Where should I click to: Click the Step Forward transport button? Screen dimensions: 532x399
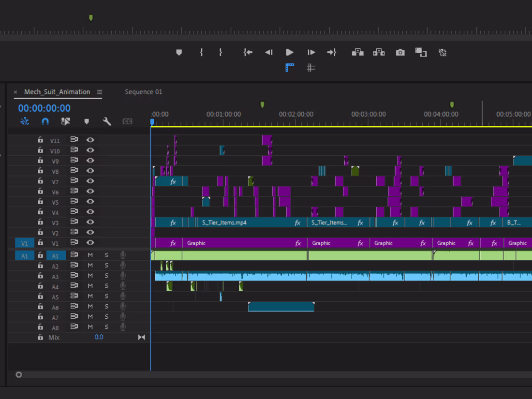[x=311, y=52]
